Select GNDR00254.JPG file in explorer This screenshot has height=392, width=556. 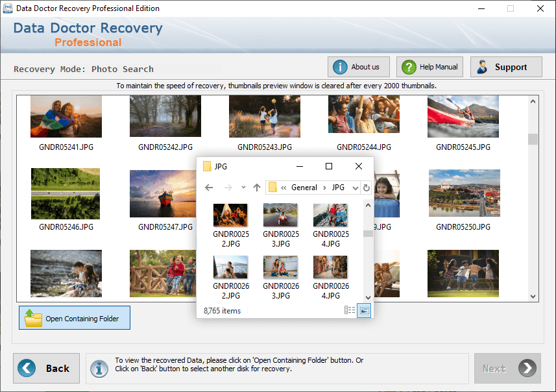click(x=330, y=226)
